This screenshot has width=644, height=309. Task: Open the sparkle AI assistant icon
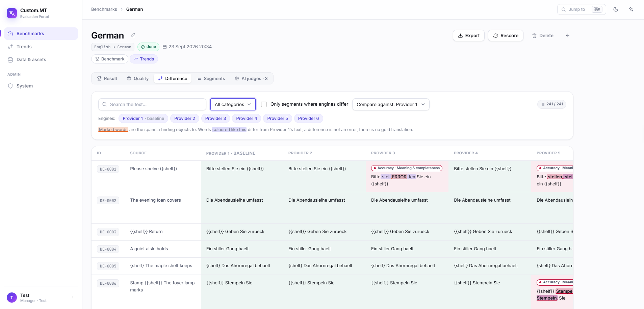click(x=631, y=9)
